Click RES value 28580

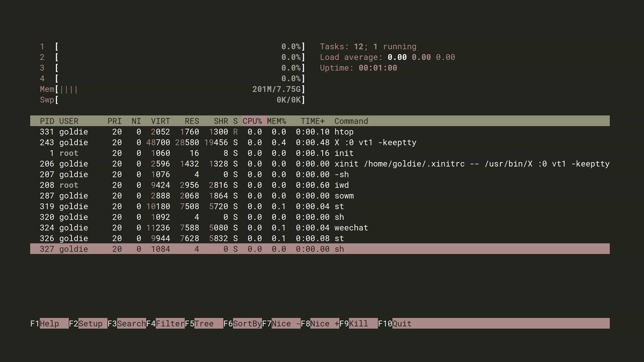pos(187,142)
